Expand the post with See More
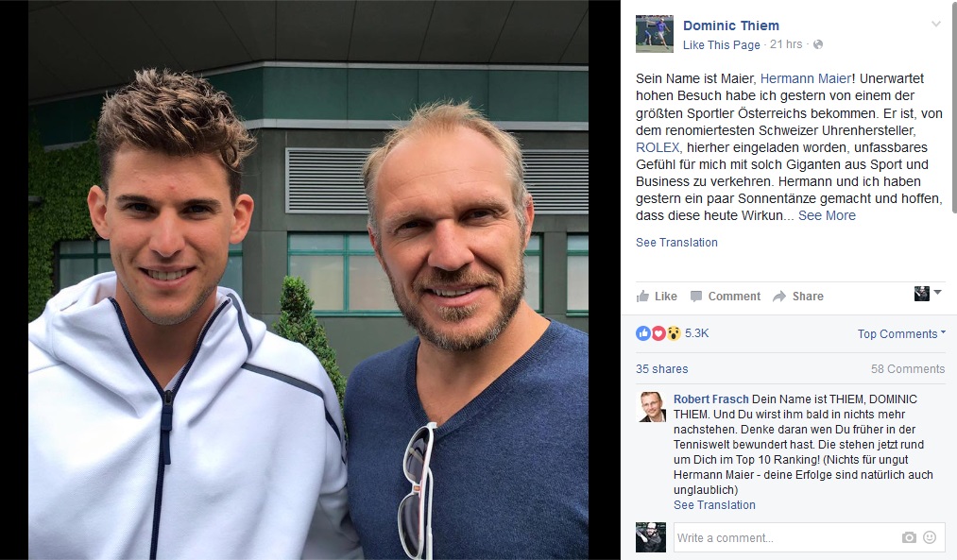The height and width of the screenshot is (560, 957). (x=827, y=215)
